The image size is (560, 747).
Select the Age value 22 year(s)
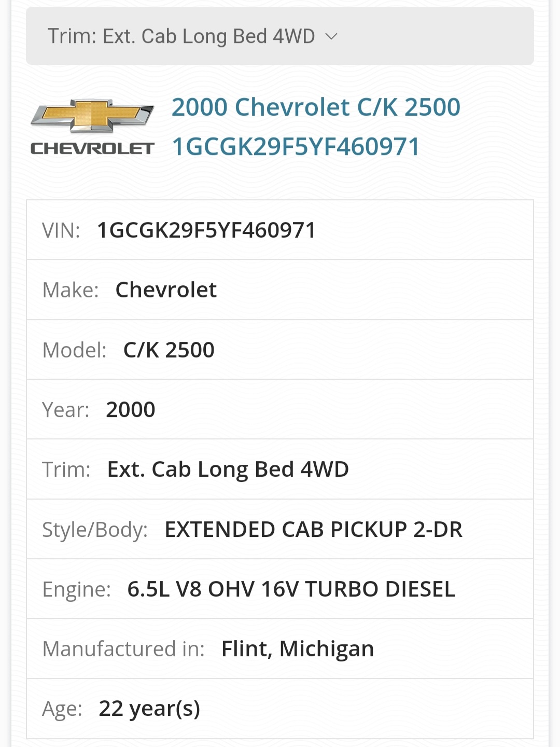click(149, 709)
